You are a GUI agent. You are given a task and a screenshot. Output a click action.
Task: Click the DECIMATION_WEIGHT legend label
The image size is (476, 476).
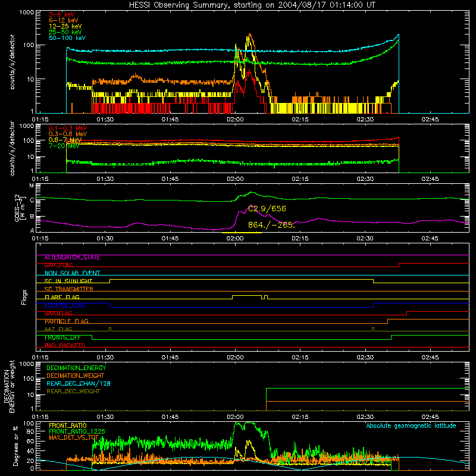point(76,375)
